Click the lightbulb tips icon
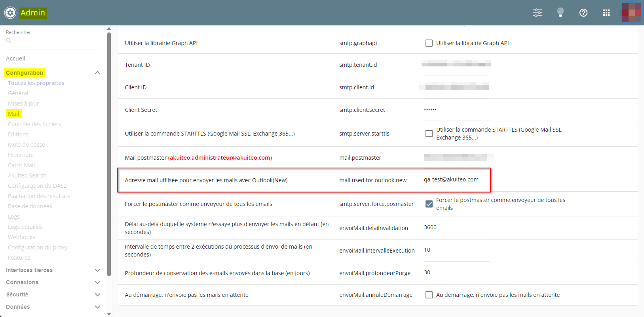The height and width of the screenshot is (317, 644). 560,13
